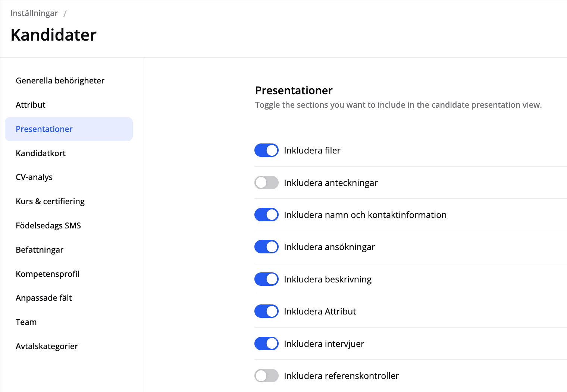Open Anpassade fält settings
This screenshot has height=392, width=567.
click(44, 298)
